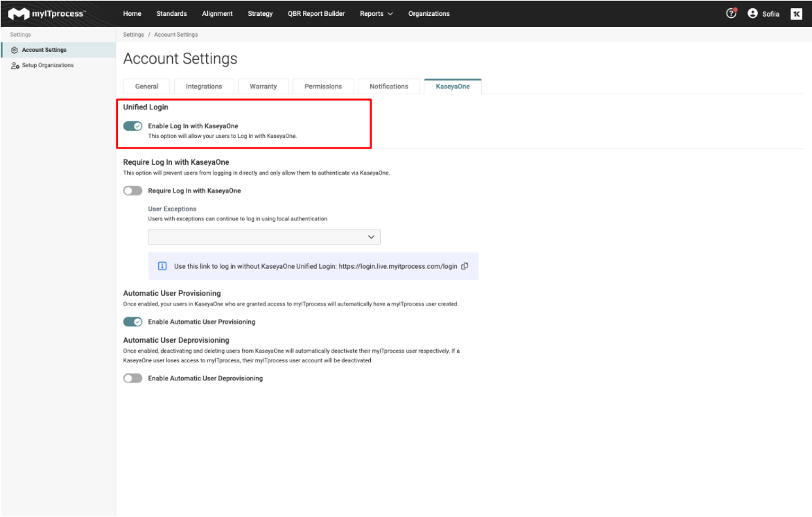Turn on Require Log In with KaseyaOne
Screen dimensions: 812x517
(x=132, y=191)
